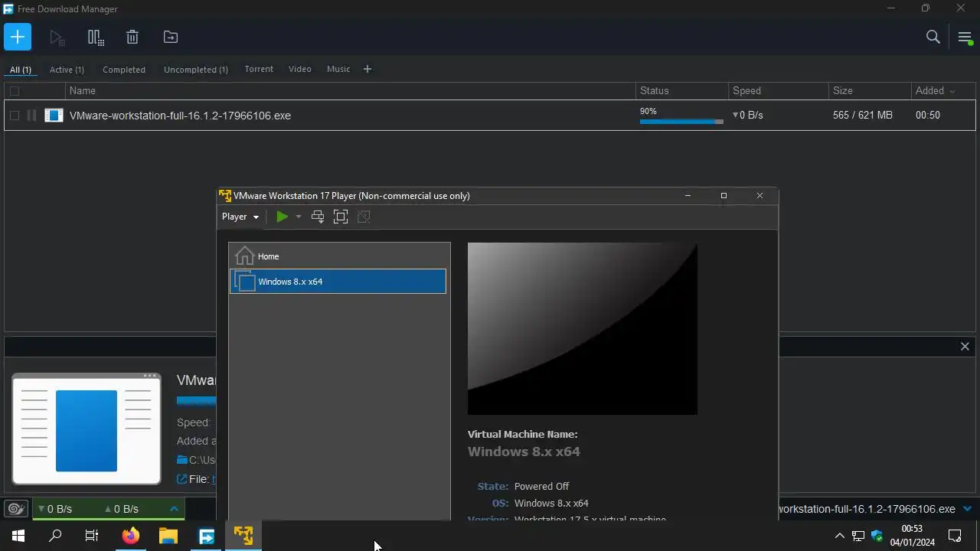
Task: Open Windows taskbar search
Action: click(x=55, y=536)
